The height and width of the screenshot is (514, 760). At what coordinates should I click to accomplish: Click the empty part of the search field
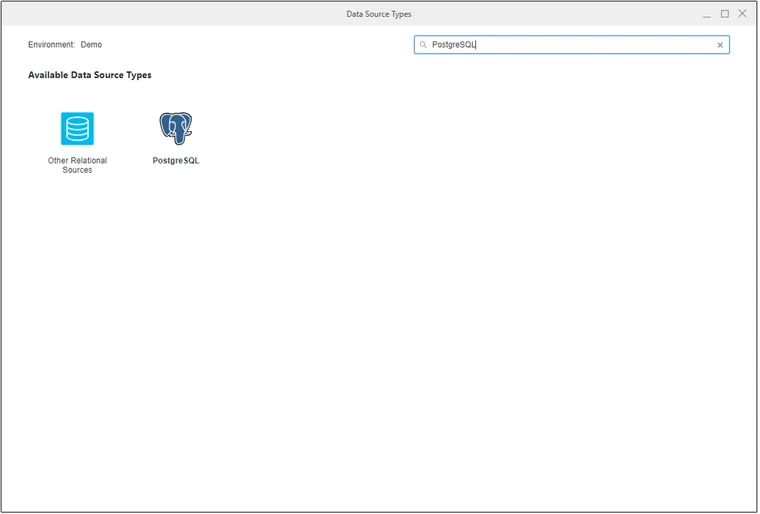[x=600, y=45]
